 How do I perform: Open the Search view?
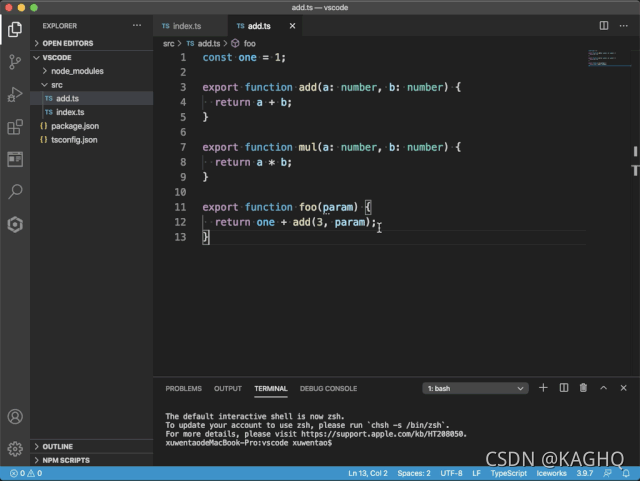[15, 192]
